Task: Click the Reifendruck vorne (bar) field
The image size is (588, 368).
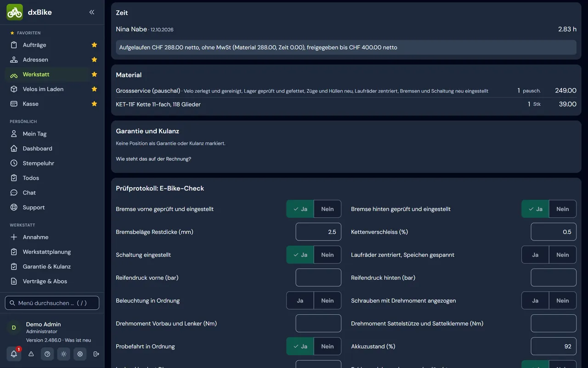Action: click(318, 278)
